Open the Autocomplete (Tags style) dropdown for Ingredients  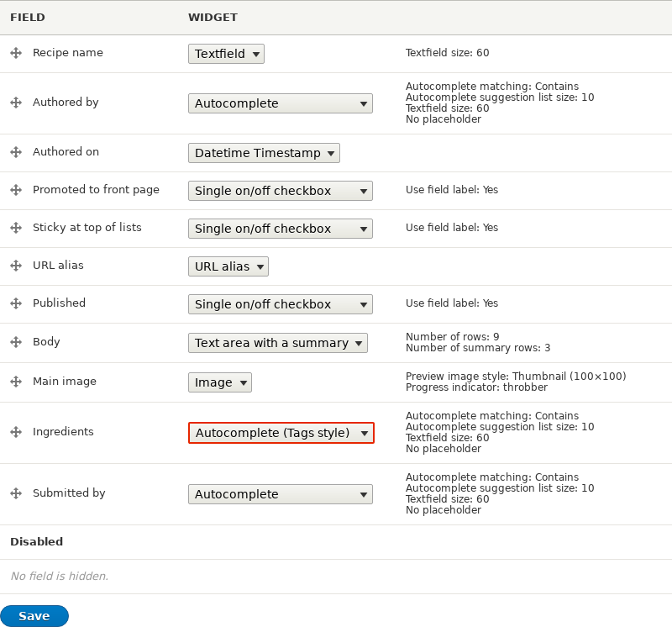[281, 432]
